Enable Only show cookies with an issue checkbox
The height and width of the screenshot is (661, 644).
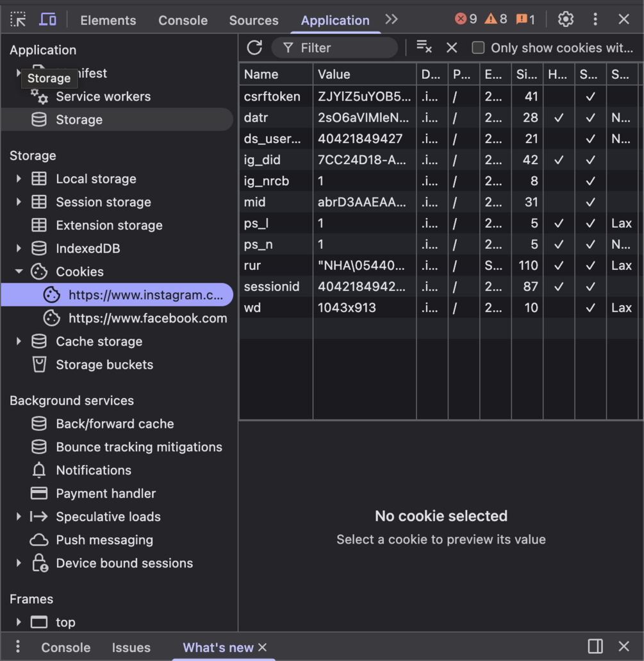(x=478, y=47)
